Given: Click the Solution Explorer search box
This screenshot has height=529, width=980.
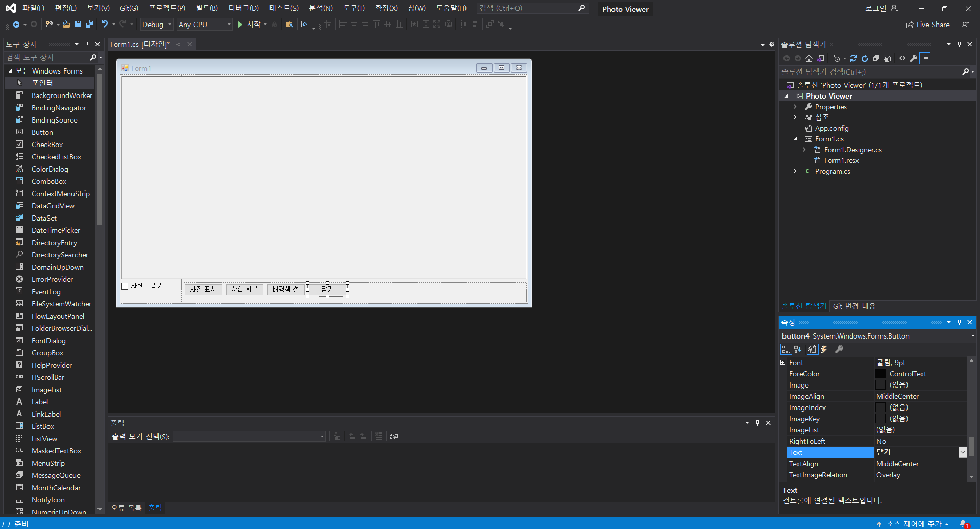Looking at the screenshot, I should (870, 72).
